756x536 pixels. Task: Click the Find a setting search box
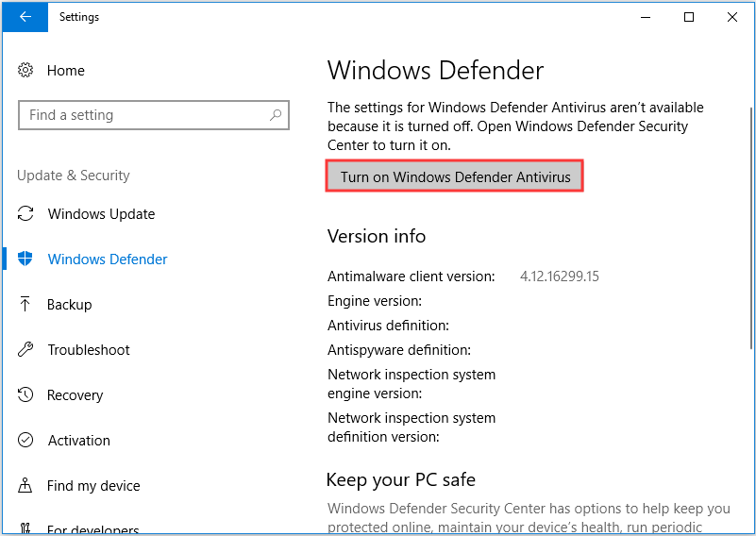tap(153, 115)
